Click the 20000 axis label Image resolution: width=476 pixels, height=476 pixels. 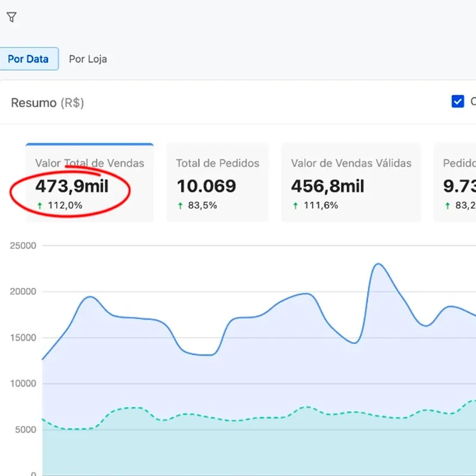[x=23, y=292]
